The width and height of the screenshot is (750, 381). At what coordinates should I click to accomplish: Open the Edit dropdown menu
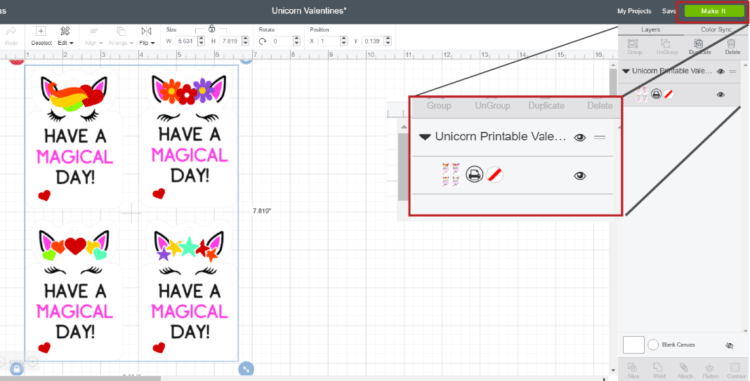pyautogui.click(x=66, y=43)
